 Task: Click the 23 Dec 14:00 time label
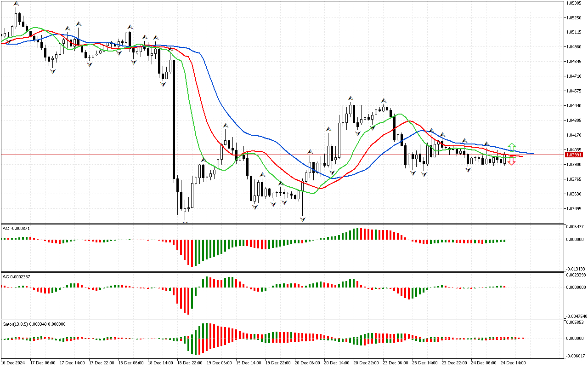click(425, 363)
